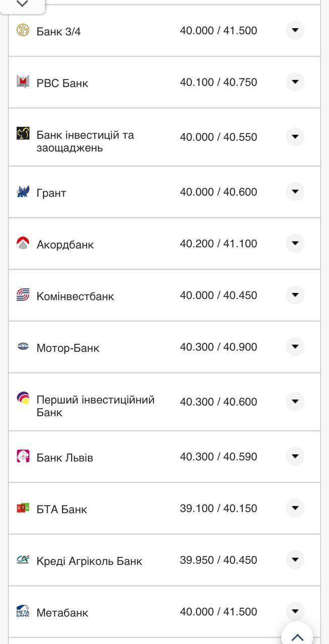Expand the Банк 3/4 rate details
Image resolution: width=329 pixels, height=644 pixels.
[x=295, y=30]
